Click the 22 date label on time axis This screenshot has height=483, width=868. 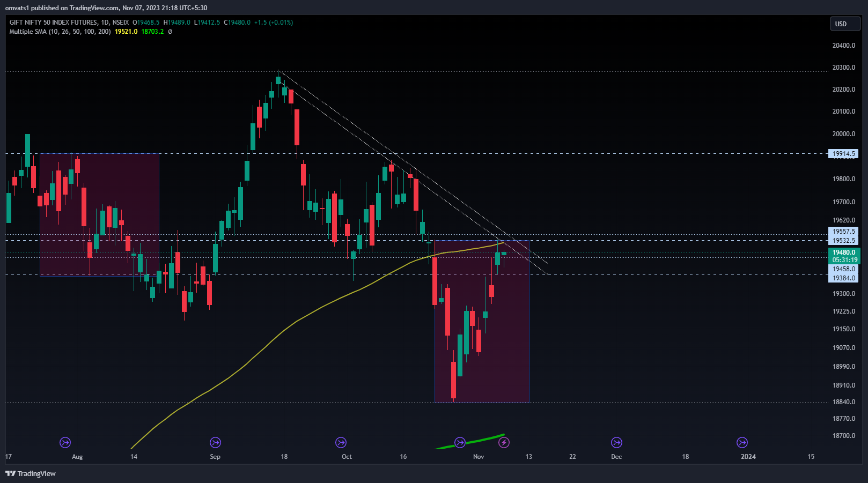(572, 457)
